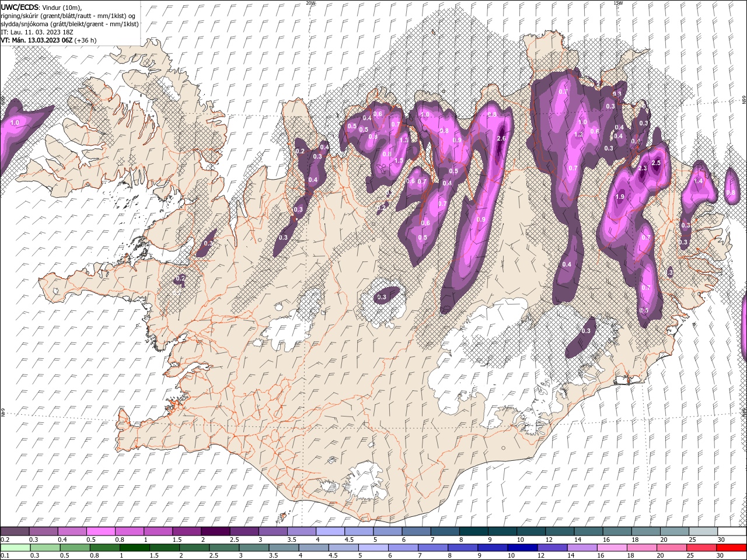Screen dimensions: 747x560
Task: Click the 2.6 snowfall value on the map
Action: tap(501, 139)
